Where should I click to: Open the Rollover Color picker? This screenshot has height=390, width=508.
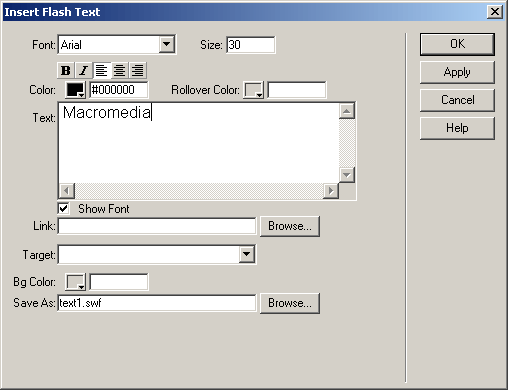[254, 90]
